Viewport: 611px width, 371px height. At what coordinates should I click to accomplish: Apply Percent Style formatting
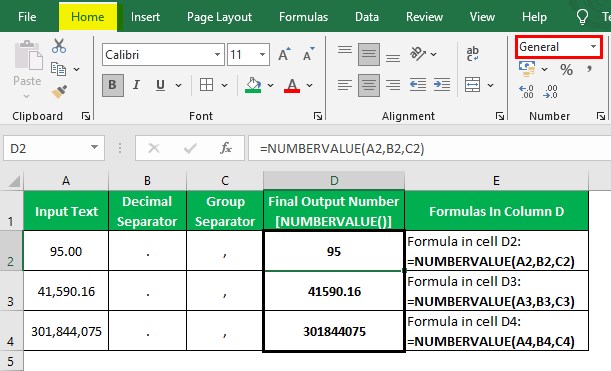point(566,70)
